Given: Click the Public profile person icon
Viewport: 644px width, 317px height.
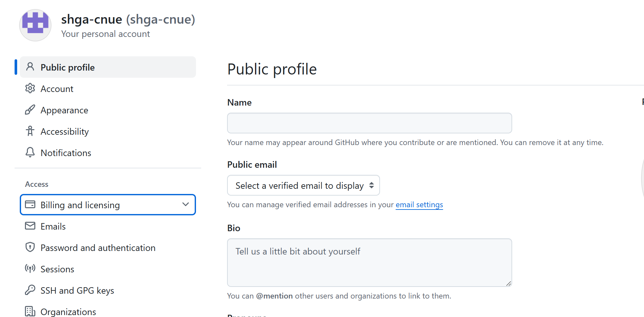Looking at the screenshot, I should (30, 67).
